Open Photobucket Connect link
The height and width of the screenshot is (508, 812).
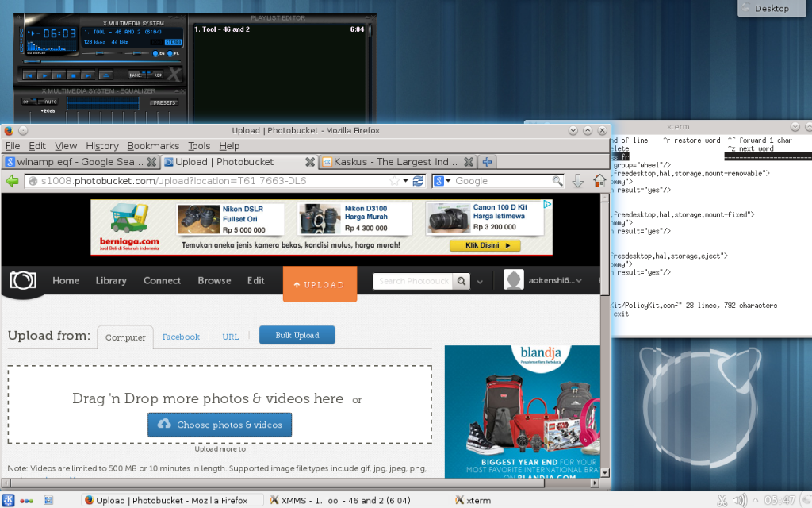point(162,280)
